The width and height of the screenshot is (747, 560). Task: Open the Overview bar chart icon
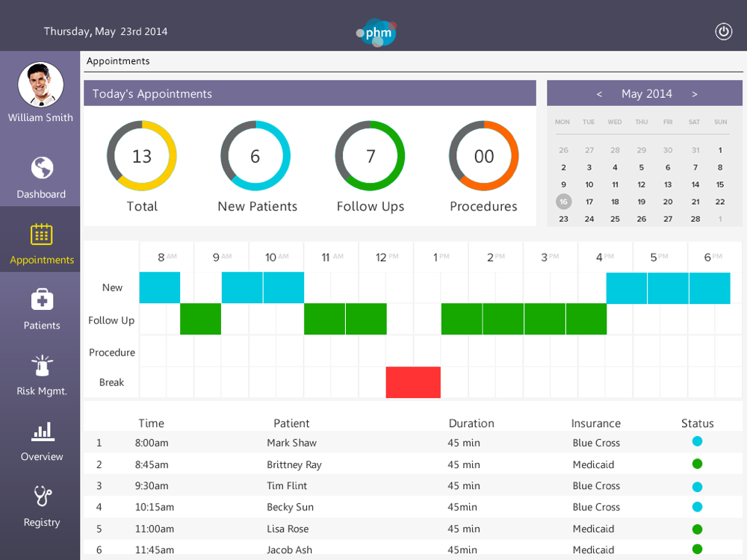coord(42,431)
